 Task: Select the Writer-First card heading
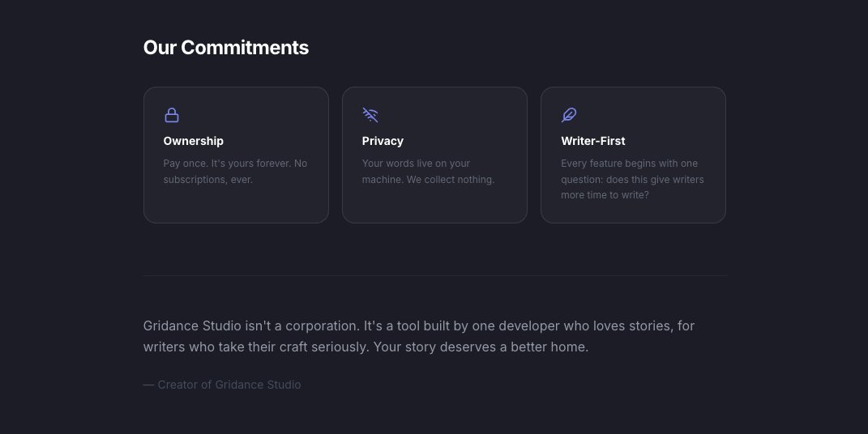(593, 141)
